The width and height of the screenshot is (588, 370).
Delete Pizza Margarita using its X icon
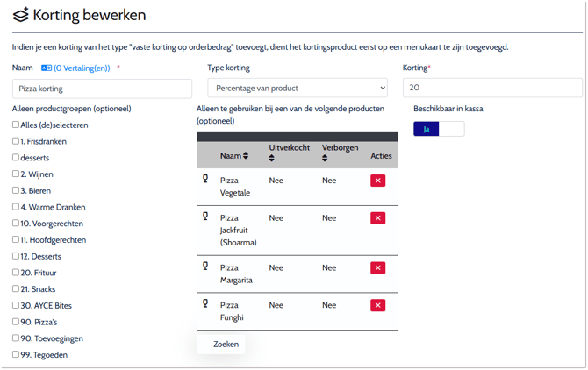[x=377, y=268]
